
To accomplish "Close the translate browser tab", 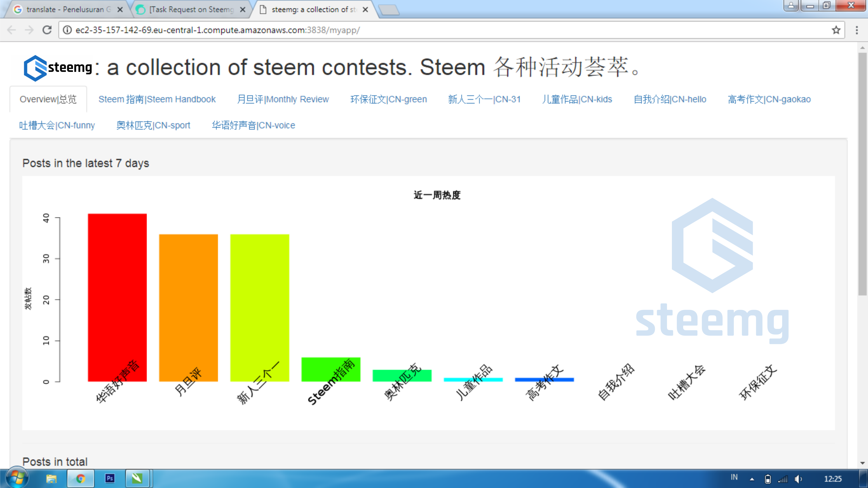I will tap(120, 9).
